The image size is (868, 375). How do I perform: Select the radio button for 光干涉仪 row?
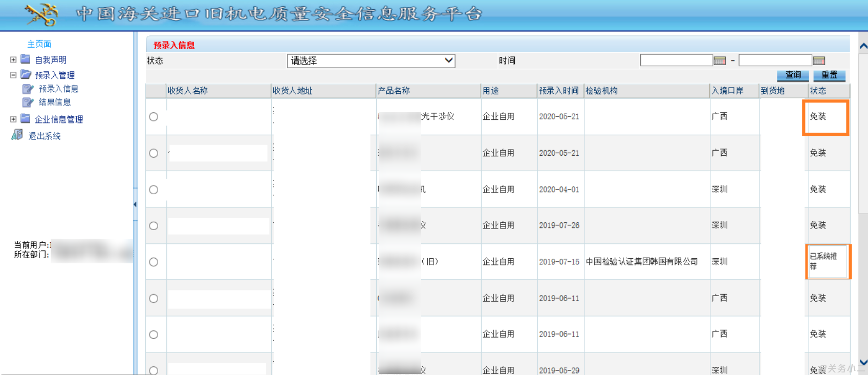(154, 117)
